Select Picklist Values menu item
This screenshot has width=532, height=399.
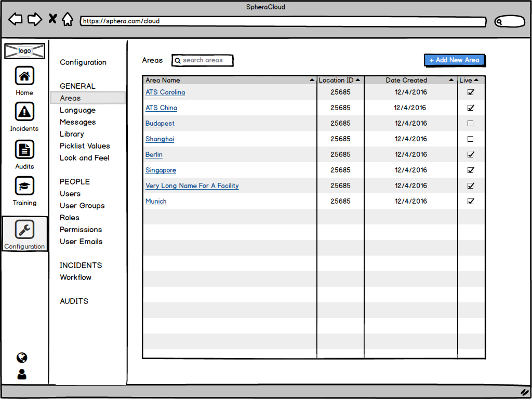[85, 146]
